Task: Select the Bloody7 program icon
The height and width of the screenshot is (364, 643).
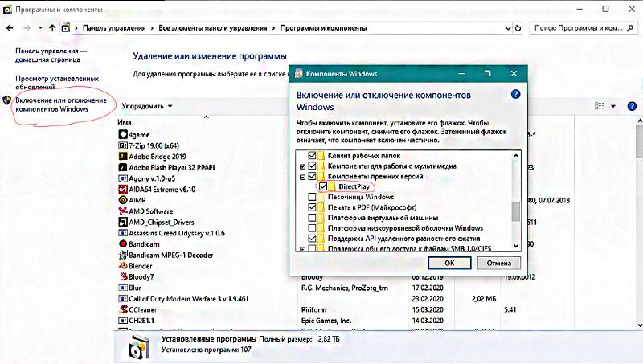Action: click(124, 276)
